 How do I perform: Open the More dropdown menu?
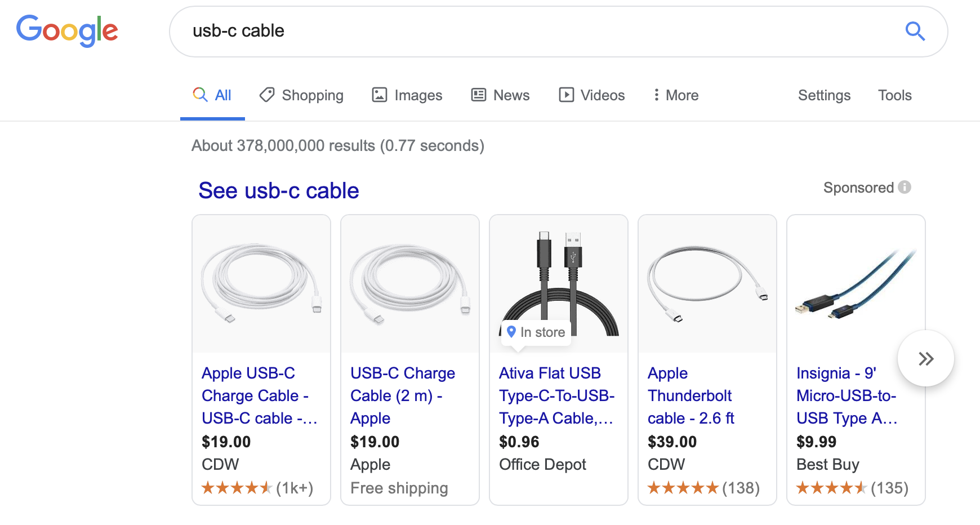(675, 95)
